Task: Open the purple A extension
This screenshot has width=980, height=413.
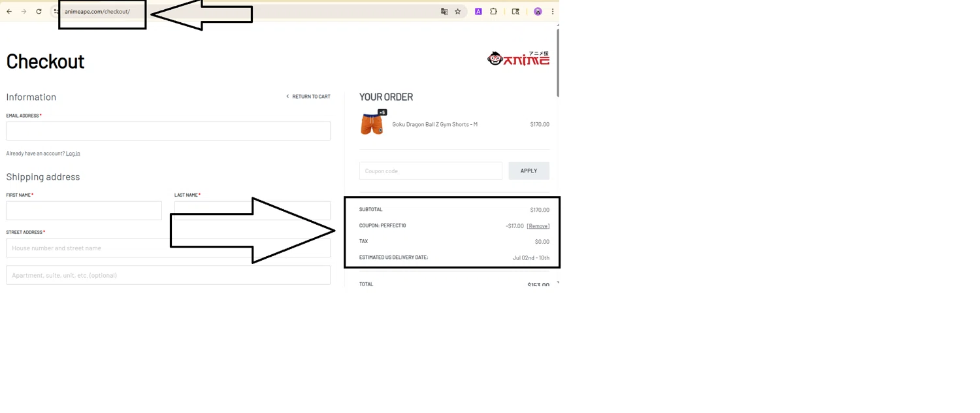Action: [478, 11]
